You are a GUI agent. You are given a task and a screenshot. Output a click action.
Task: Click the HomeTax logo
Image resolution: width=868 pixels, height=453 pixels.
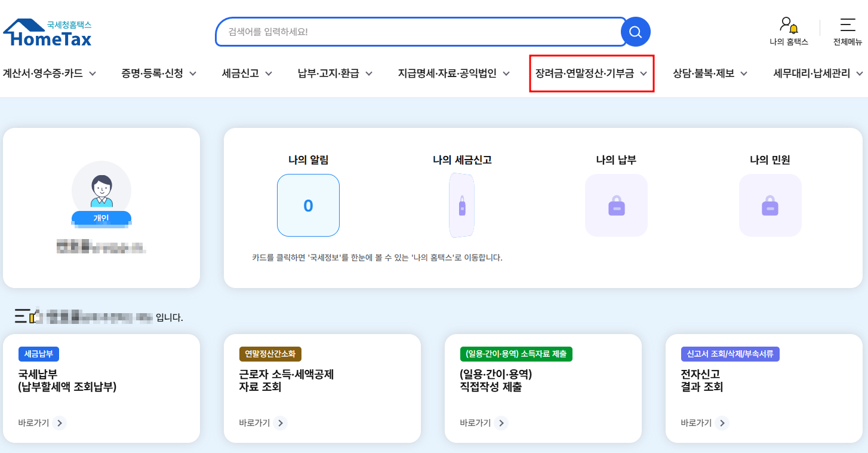coord(47,31)
